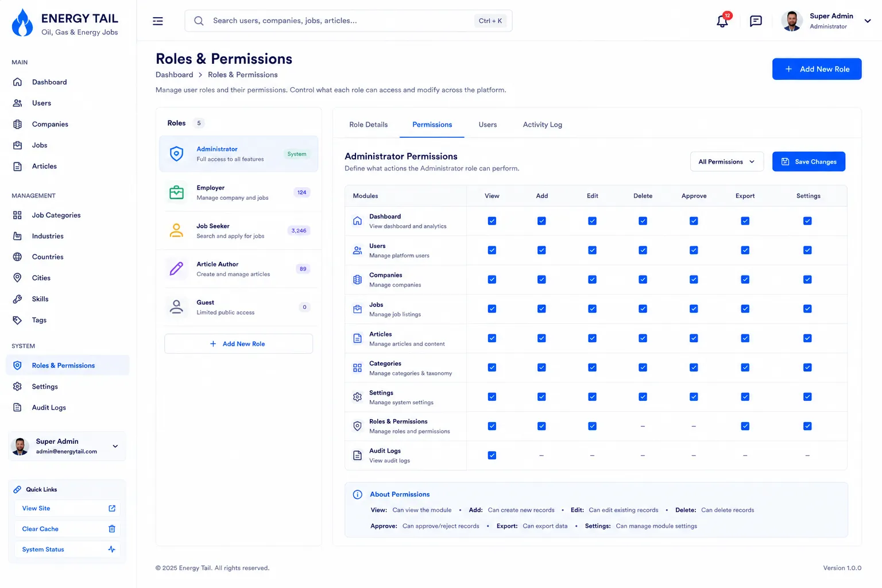Click the Energy Tail flame logo
Screen dimensions: 882x588
pos(22,23)
